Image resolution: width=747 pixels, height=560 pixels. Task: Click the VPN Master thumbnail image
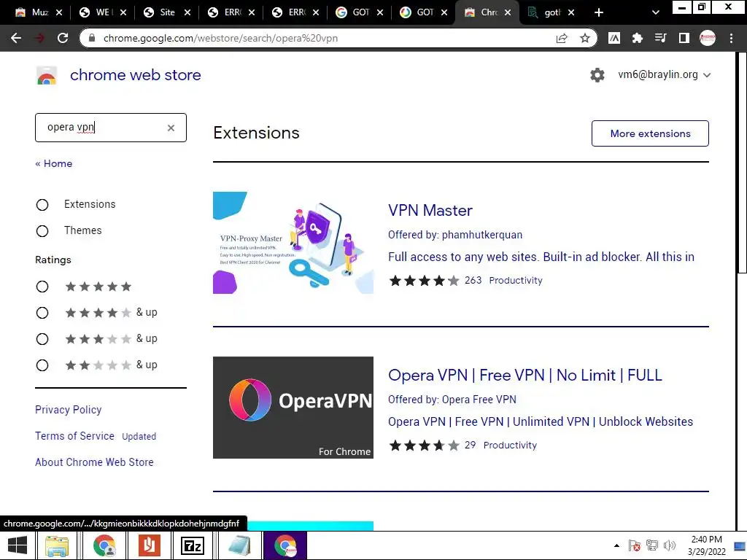click(x=293, y=243)
